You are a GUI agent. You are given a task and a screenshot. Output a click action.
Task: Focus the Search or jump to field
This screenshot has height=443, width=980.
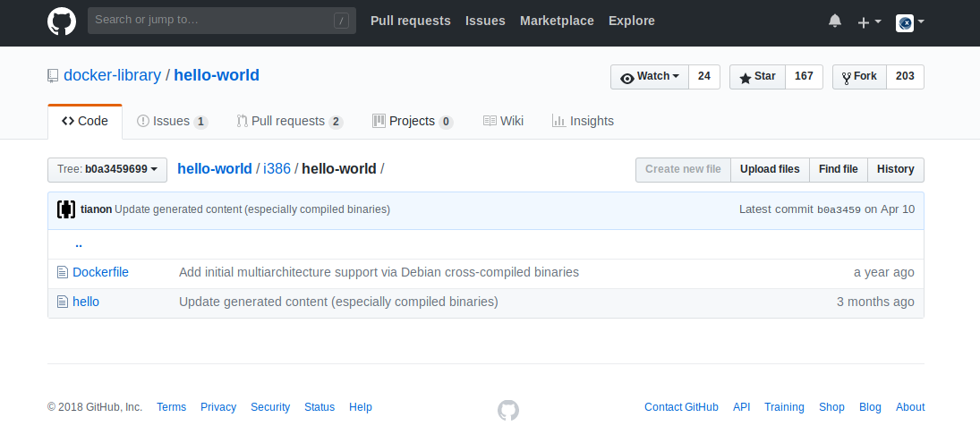tap(211, 20)
